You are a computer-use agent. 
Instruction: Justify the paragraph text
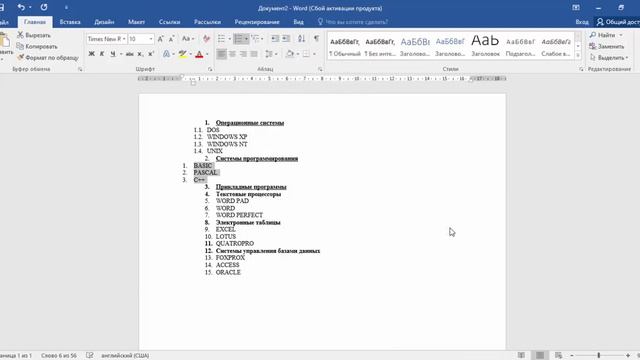[x=254, y=54]
